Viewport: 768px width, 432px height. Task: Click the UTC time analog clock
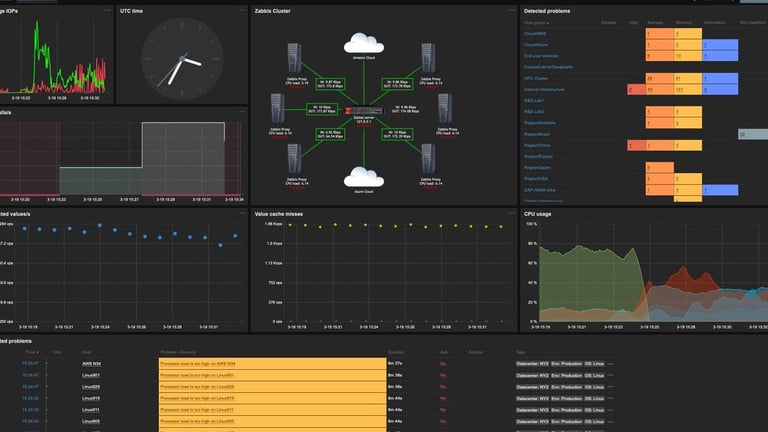coord(182,59)
